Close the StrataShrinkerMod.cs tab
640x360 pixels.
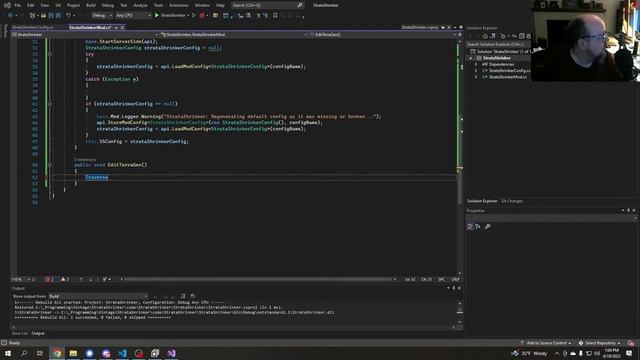coord(122,27)
